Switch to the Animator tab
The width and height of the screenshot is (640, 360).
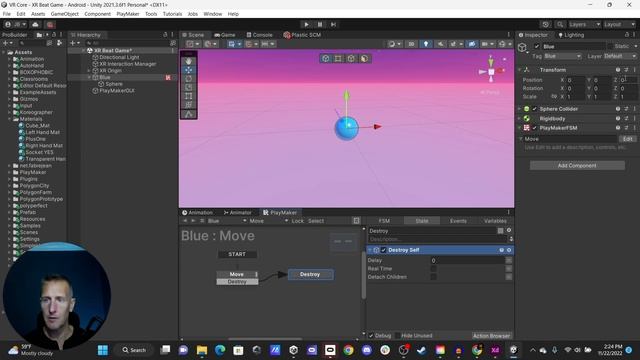coord(238,213)
